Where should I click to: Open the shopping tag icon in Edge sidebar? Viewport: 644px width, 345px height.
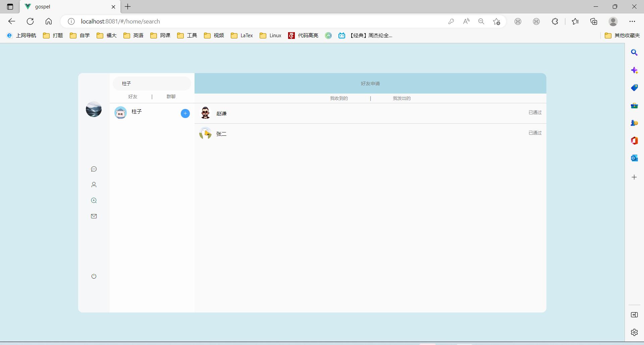tap(634, 88)
